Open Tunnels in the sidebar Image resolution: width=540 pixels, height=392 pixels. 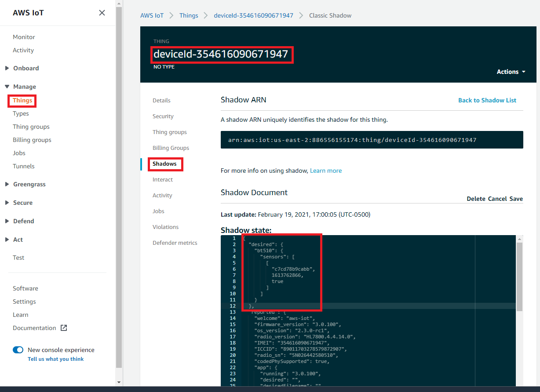pyautogui.click(x=24, y=166)
